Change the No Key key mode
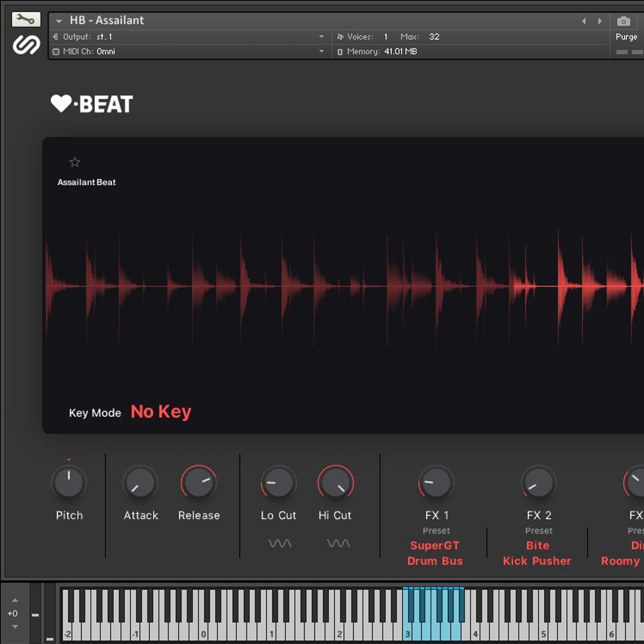644x644 pixels. 161,412
